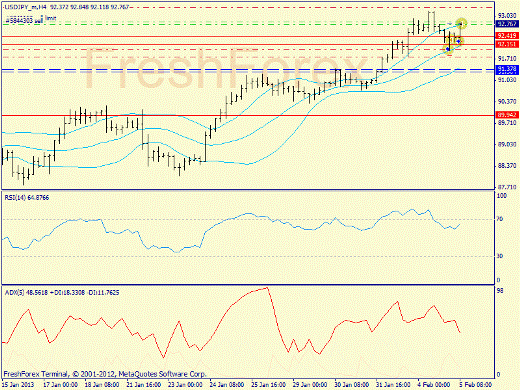Click the 30 Jan 08:00 time label
The image size is (520, 390).
tap(352, 385)
